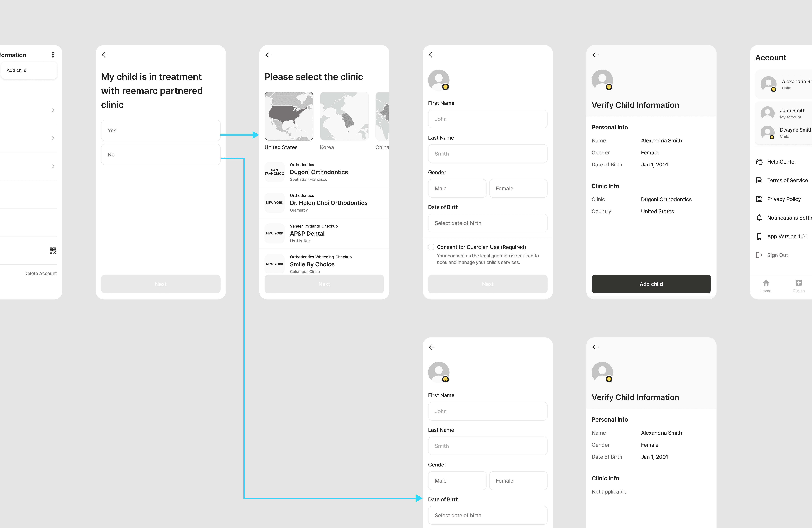Screen dimensions: 812x528
Task: Open Home tab in bottom navigation
Action: (x=766, y=286)
